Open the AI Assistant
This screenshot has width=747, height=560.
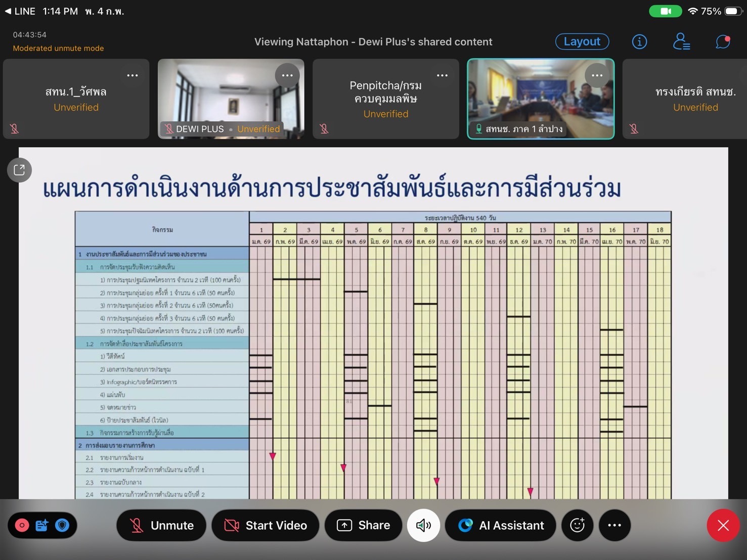click(500, 526)
